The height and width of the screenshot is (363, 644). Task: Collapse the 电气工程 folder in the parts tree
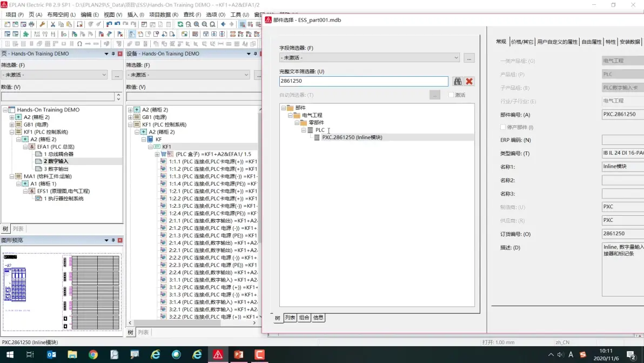pyautogui.click(x=290, y=115)
